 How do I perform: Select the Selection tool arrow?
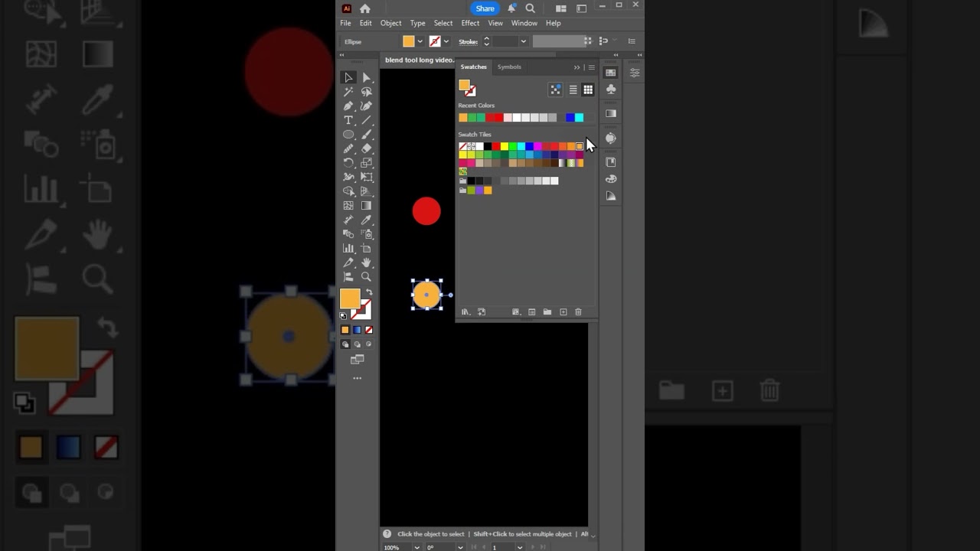[x=348, y=77]
